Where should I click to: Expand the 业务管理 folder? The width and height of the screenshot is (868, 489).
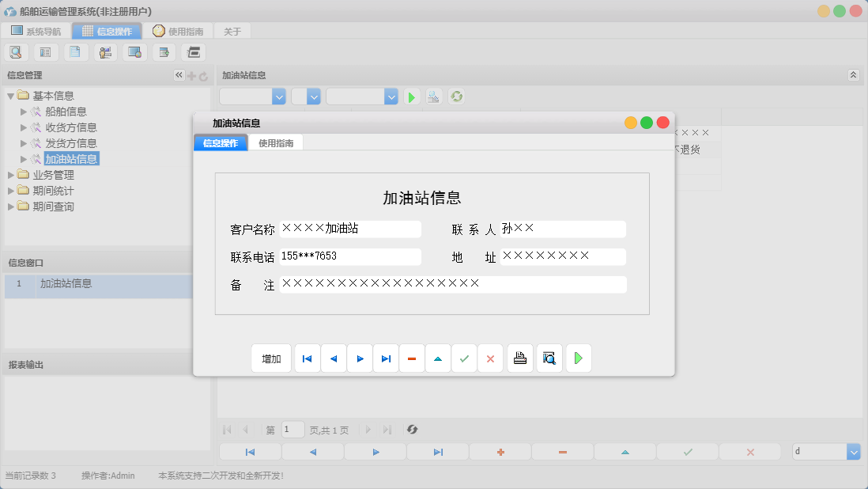11,174
